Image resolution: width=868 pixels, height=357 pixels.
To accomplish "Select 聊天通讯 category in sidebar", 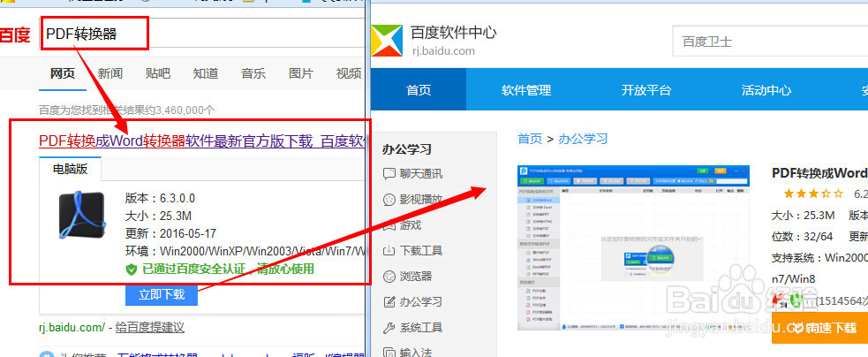I will 420,173.
